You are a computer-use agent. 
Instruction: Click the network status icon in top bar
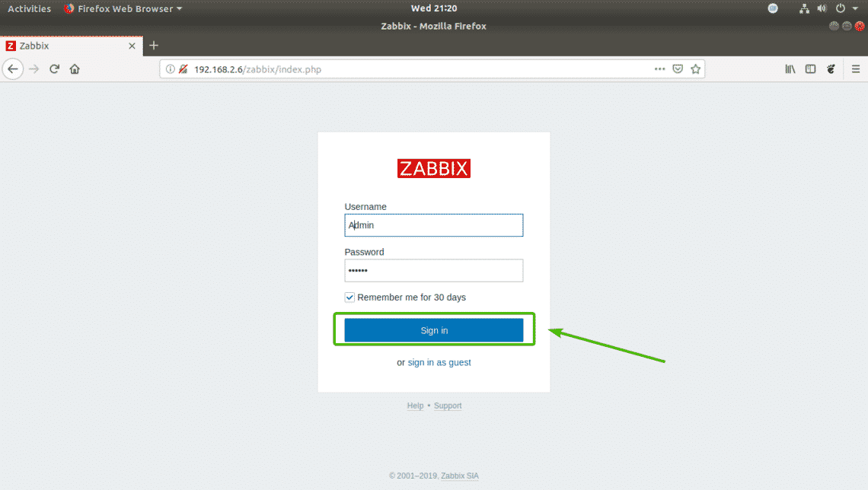click(x=804, y=8)
